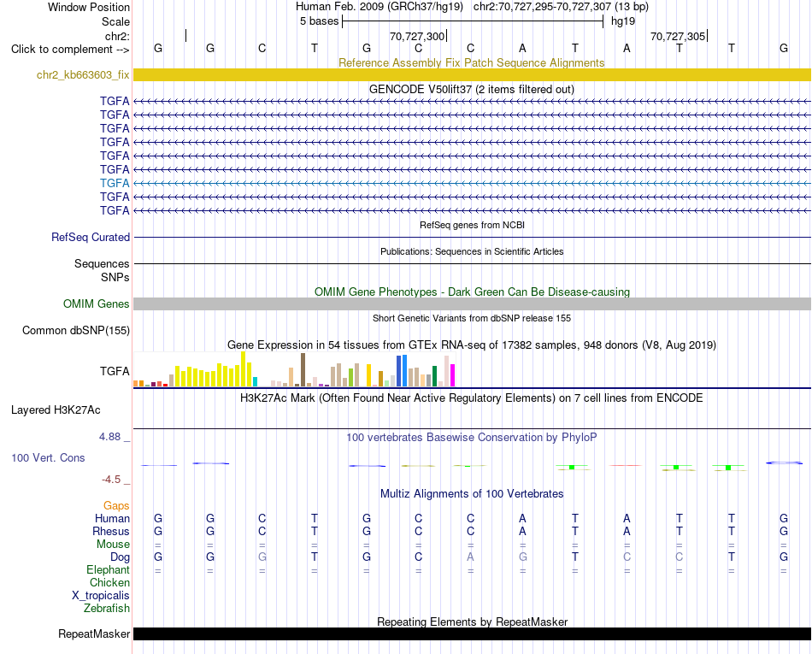Click the 'Click to complement -->' label
Image resolution: width=812 pixels, height=654 pixels.
point(70,50)
